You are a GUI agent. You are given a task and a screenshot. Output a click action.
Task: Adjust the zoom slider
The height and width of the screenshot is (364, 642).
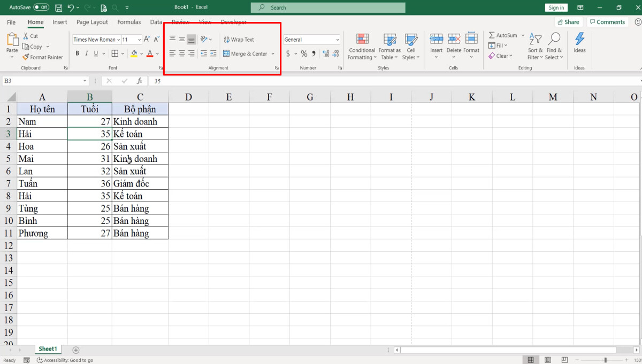[605, 360]
